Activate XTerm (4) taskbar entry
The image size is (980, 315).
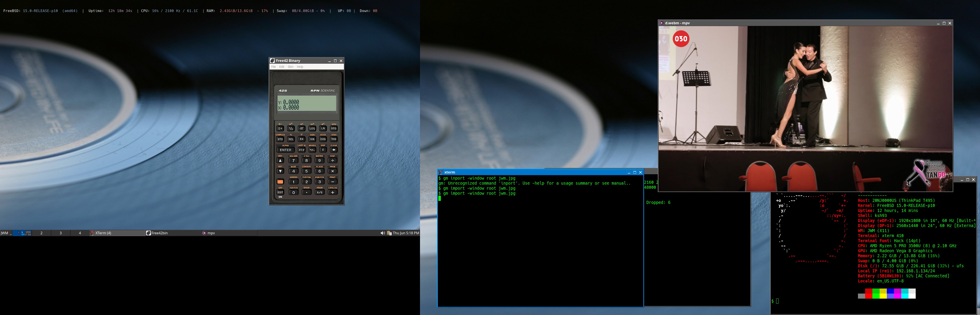point(117,233)
